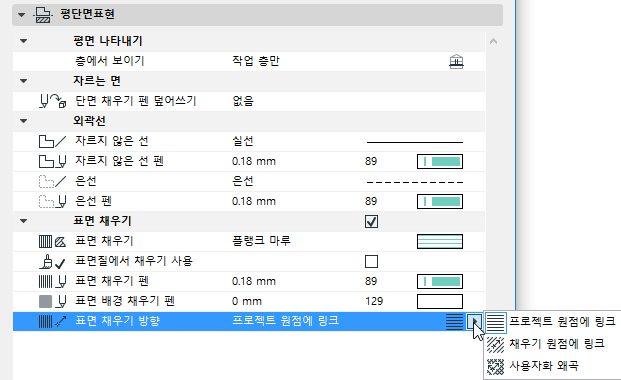Screen dimensions: 621x380
Task: Open the 자르지 않은 선 line type preview
Action: (x=415, y=142)
